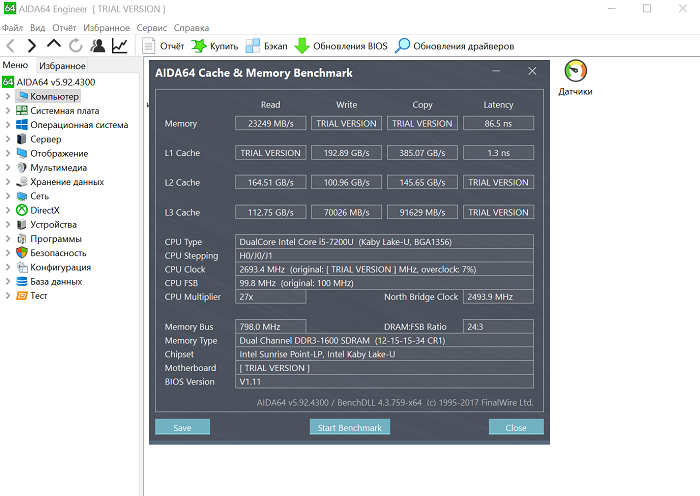Open the Датчики gauge icon
Viewport: 700px width, 496px height.
[x=575, y=71]
